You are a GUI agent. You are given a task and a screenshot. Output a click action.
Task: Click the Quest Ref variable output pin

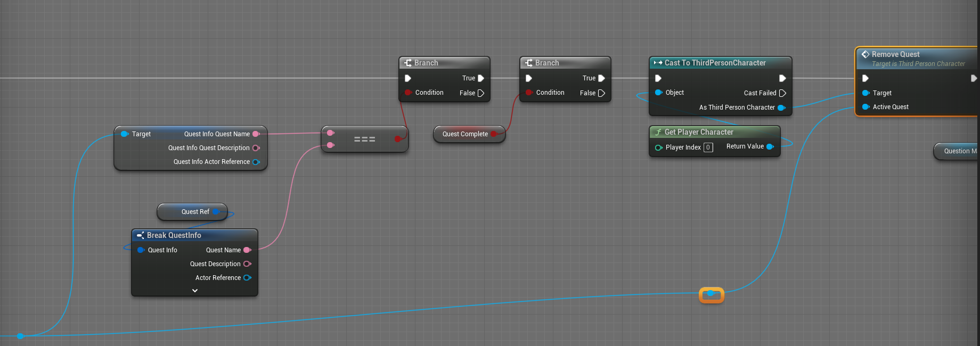(x=216, y=212)
